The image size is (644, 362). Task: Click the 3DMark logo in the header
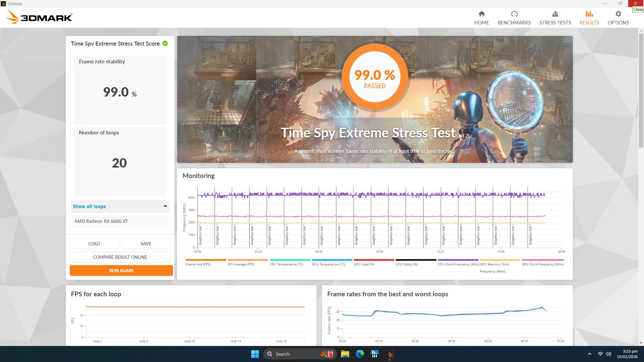39,17
